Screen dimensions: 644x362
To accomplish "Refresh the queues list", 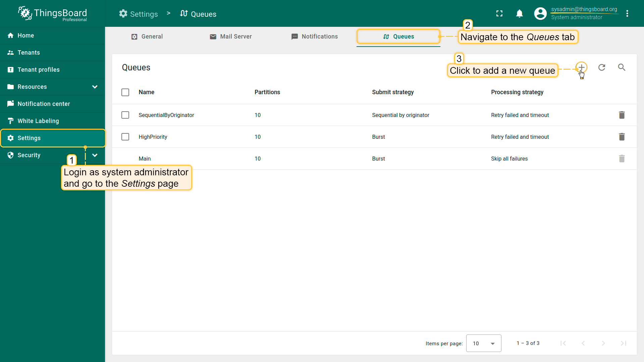I will 602,67.
